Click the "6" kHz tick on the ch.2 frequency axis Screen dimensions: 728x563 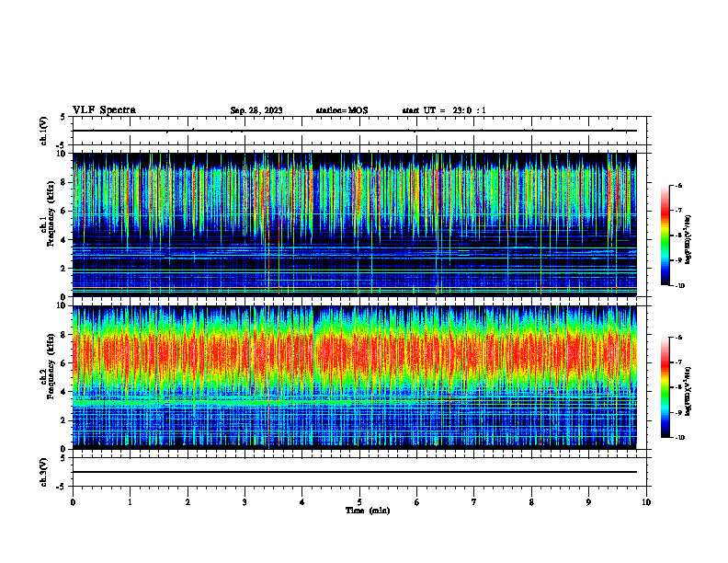tap(64, 363)
